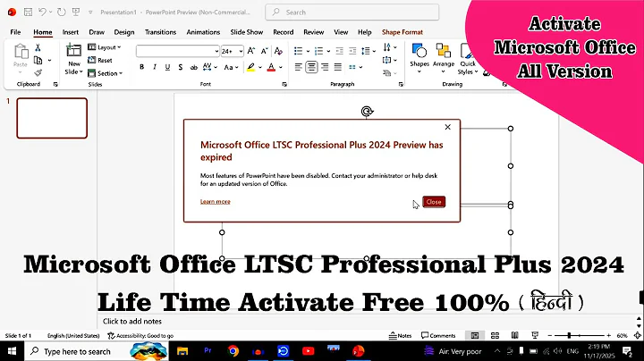Copy the selection in Clipboard group
644x361 pixels.
[x=38, y=60]
